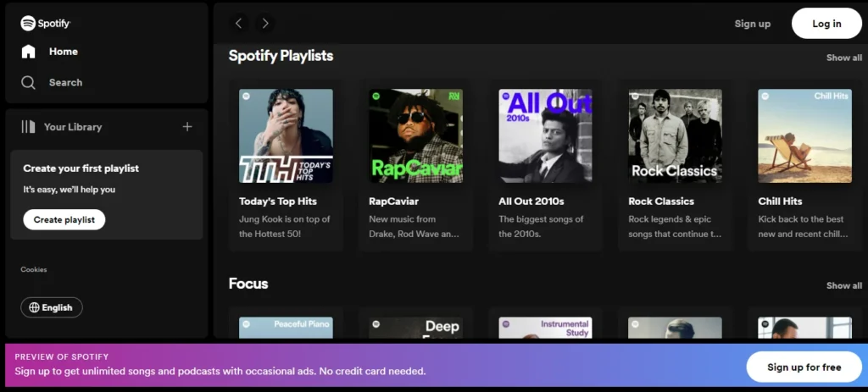Click the globe icon in English button
The height and width of the screenshot is (392, 868).
point(34,307)
